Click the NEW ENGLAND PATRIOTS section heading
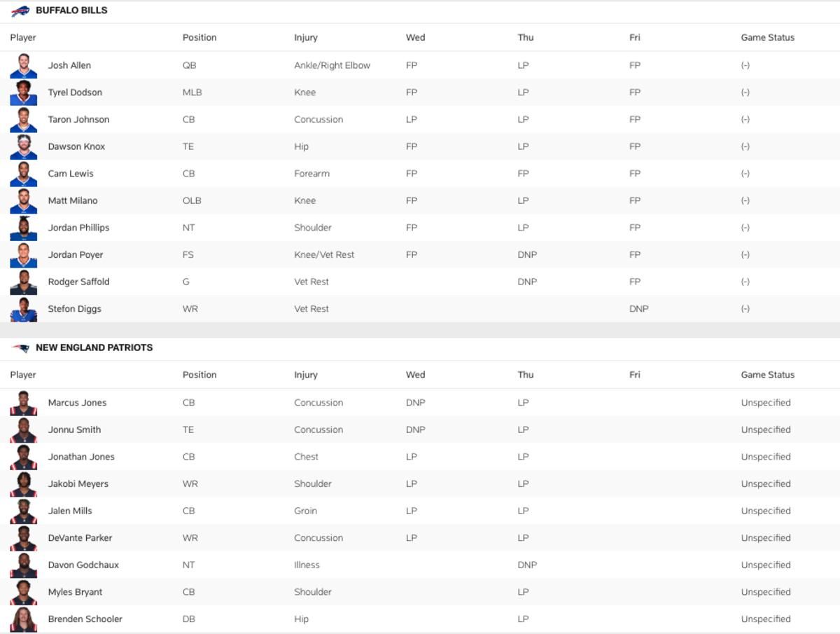The height and width of the screenshot is (634, 840). (94, 347)
